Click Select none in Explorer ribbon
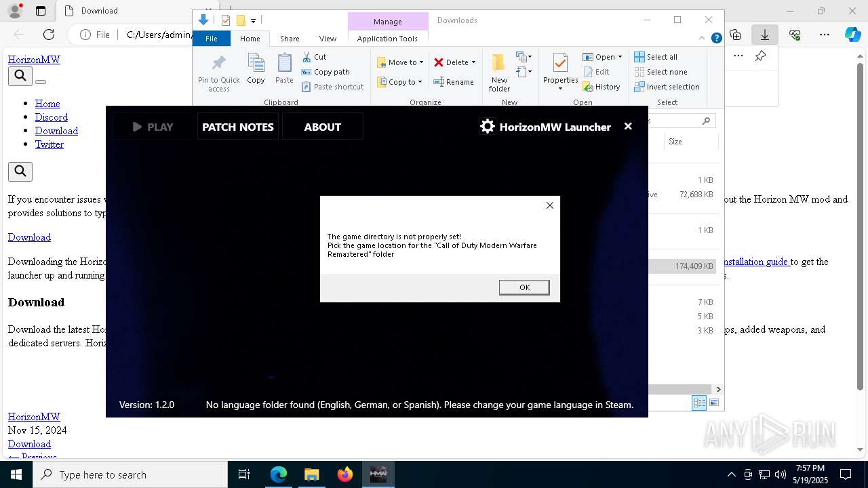Screen dimensions: 868x488 tap(661, 72)
